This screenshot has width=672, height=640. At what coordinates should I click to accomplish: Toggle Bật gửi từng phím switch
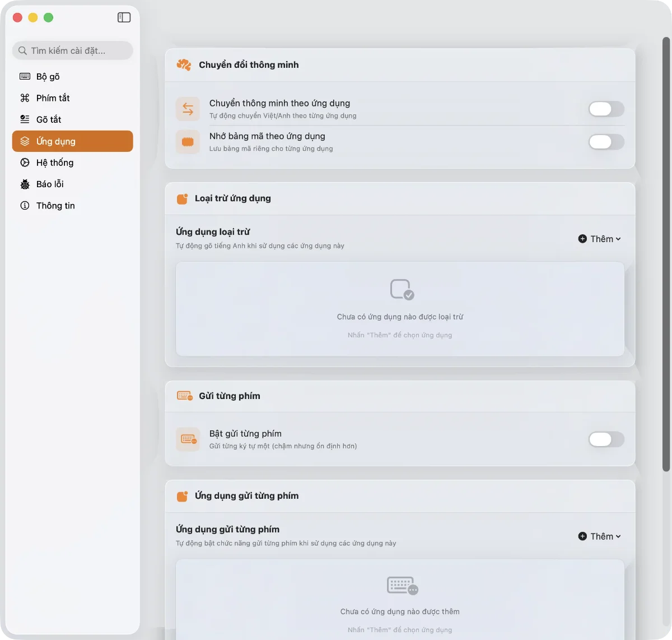606,439
